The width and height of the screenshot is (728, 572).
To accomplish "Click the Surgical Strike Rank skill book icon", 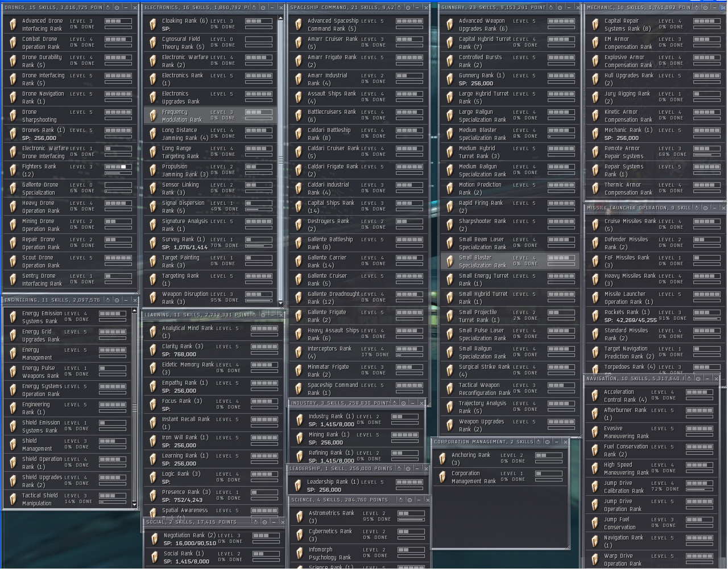I will (449, 371).
